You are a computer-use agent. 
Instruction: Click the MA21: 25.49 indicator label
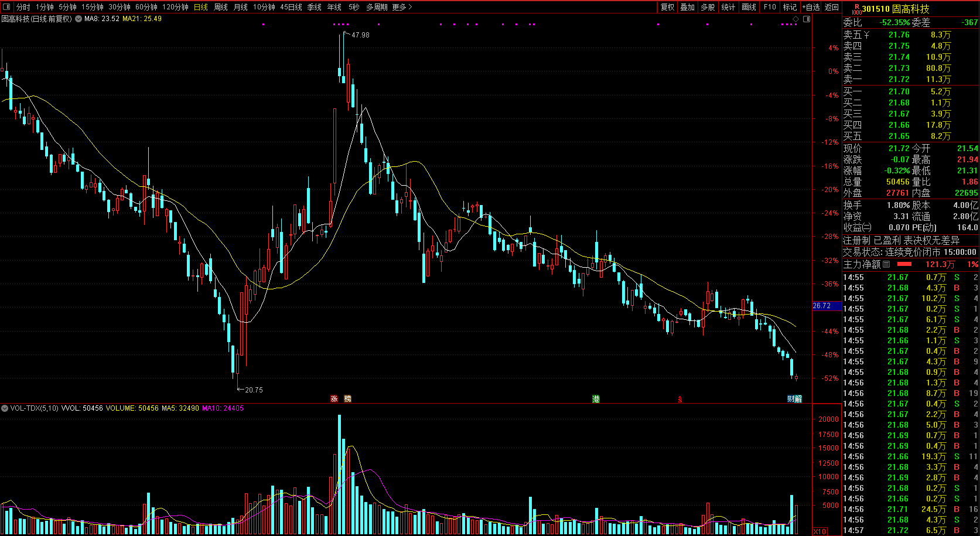(142, 19)
